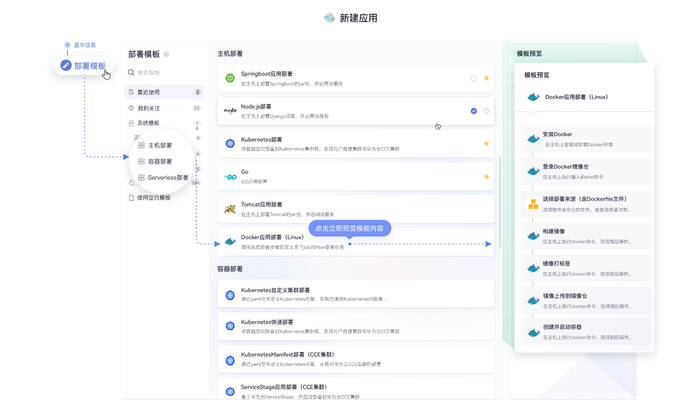
Task: Click the 创建并启动容器 step title text
Action: tap(562, 327)
